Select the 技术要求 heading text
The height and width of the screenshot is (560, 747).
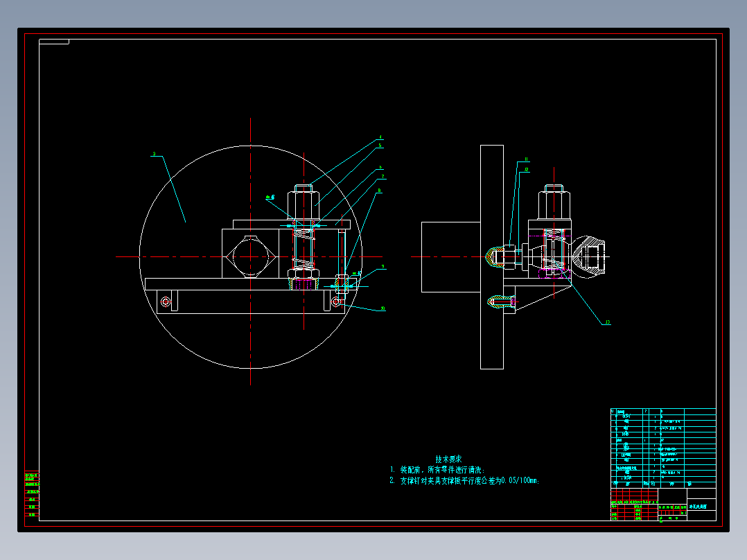448,459
